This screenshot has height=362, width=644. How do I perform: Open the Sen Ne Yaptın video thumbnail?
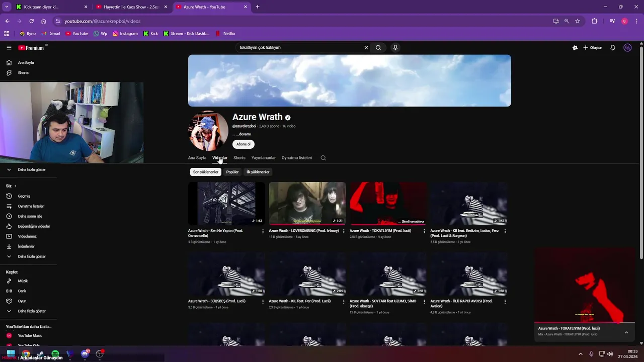[226, 204]
